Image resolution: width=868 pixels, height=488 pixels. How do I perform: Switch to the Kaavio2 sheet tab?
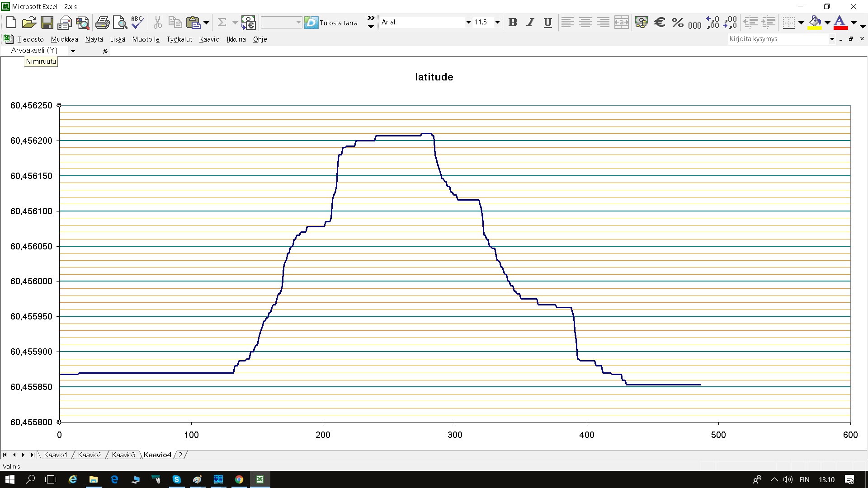click(x=90, y=455)
